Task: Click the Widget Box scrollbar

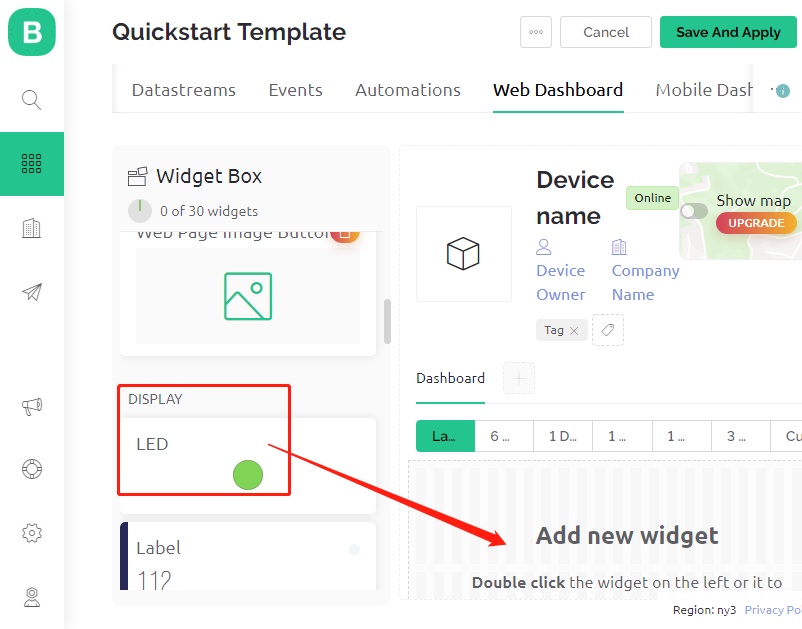Action: click(x=387, y=321)
